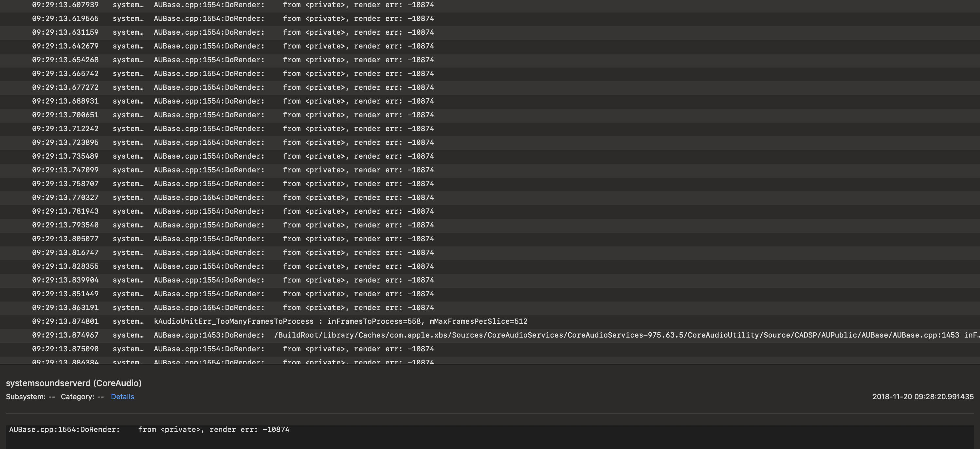Select log entry at 09:29:13.839904
The width and height of the screenshot is (980, 449).
pos(490,280)
